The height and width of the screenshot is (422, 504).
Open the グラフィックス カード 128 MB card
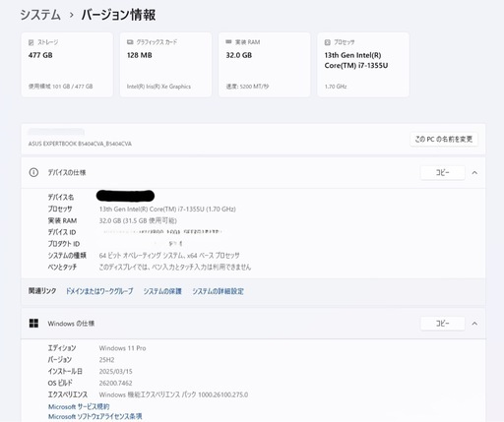165,65
